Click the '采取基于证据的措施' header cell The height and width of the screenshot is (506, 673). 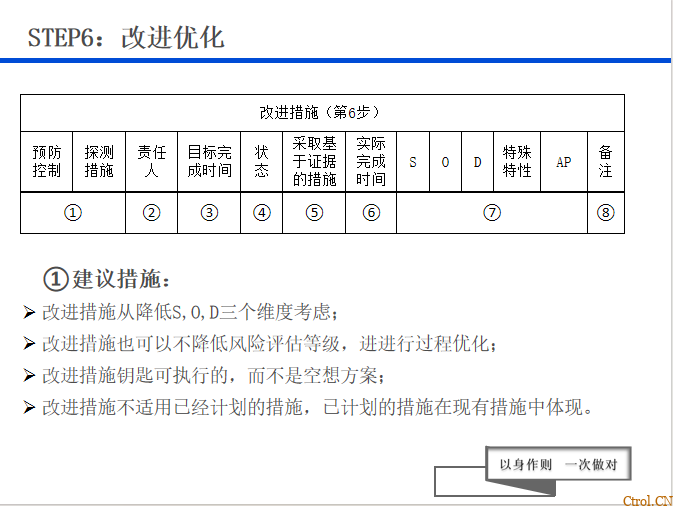click(314, 161)
